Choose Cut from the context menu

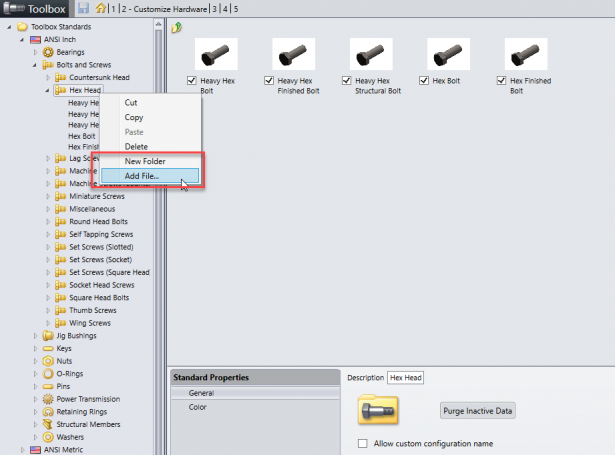click(151, 103)
